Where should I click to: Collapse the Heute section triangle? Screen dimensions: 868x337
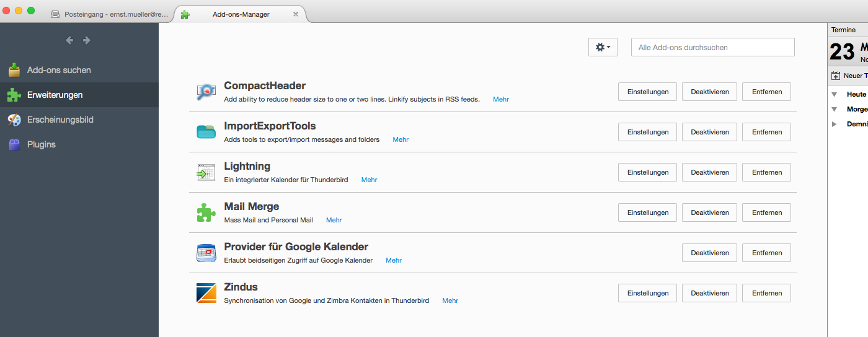[835, 95]
